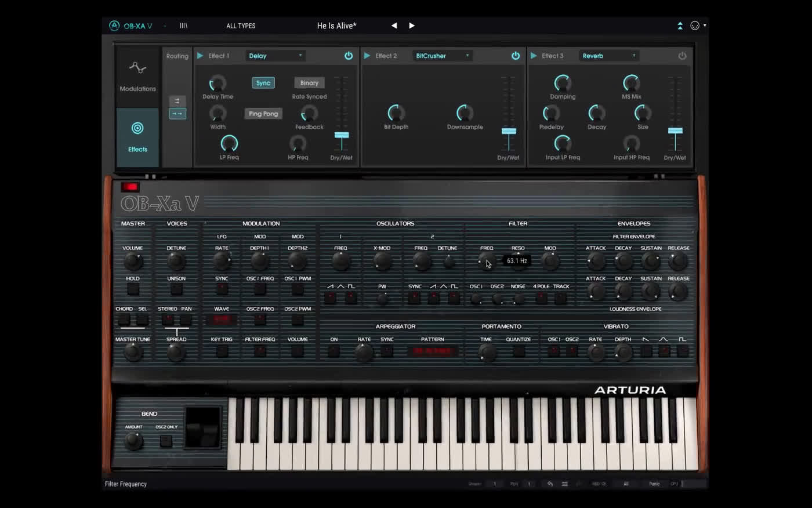Viewport: 812px width, 508px height.
Task: Toggle the delay Sync button
Action: [263, 83]
